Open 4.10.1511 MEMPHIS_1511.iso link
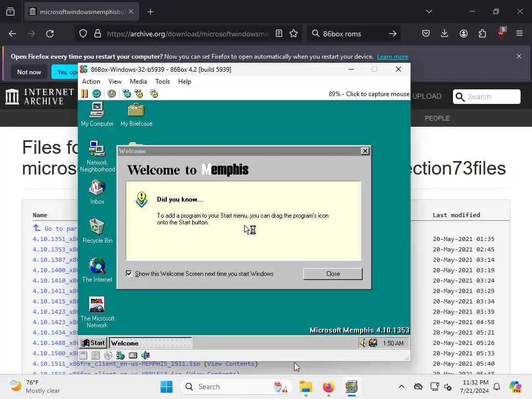The image size is (532, 399). point(116,364)
